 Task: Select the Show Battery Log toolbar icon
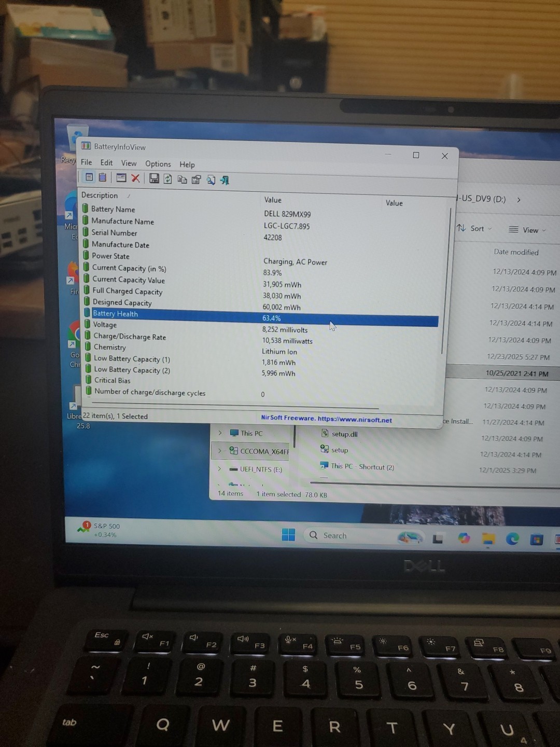coord(103,177)
